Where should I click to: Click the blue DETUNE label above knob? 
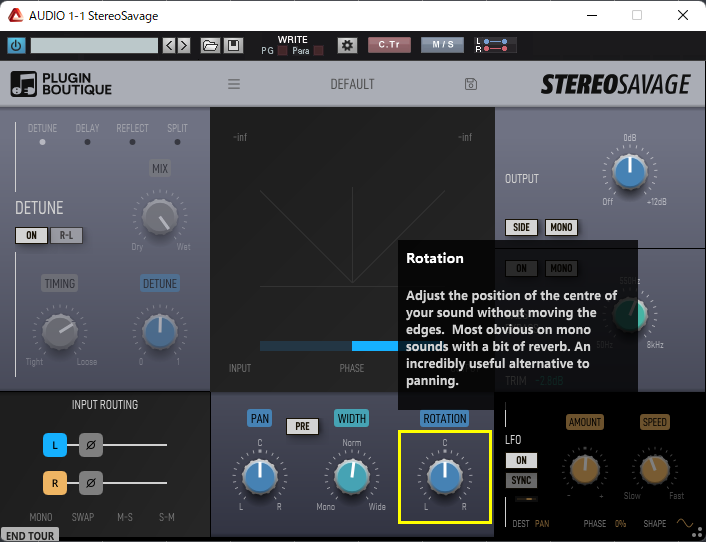(160, 284)
